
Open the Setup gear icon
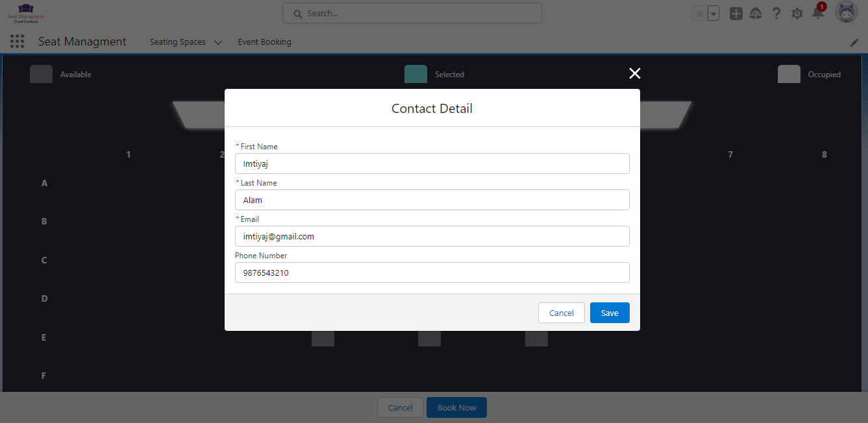[797, 14]
